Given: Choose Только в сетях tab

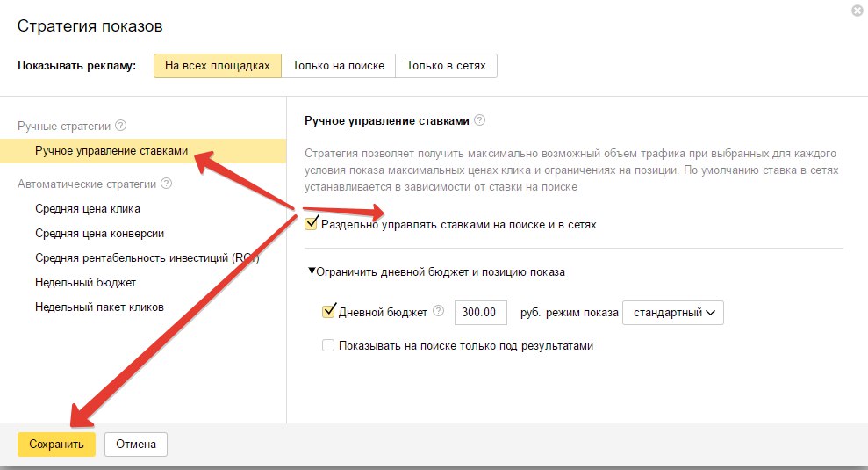Looking at the screenshot, I should (x=446, y=66).
